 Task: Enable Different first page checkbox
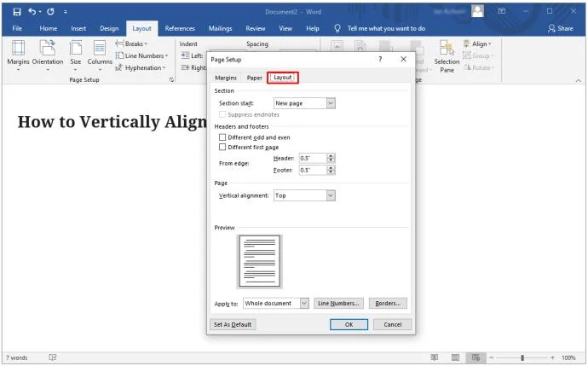222,147
